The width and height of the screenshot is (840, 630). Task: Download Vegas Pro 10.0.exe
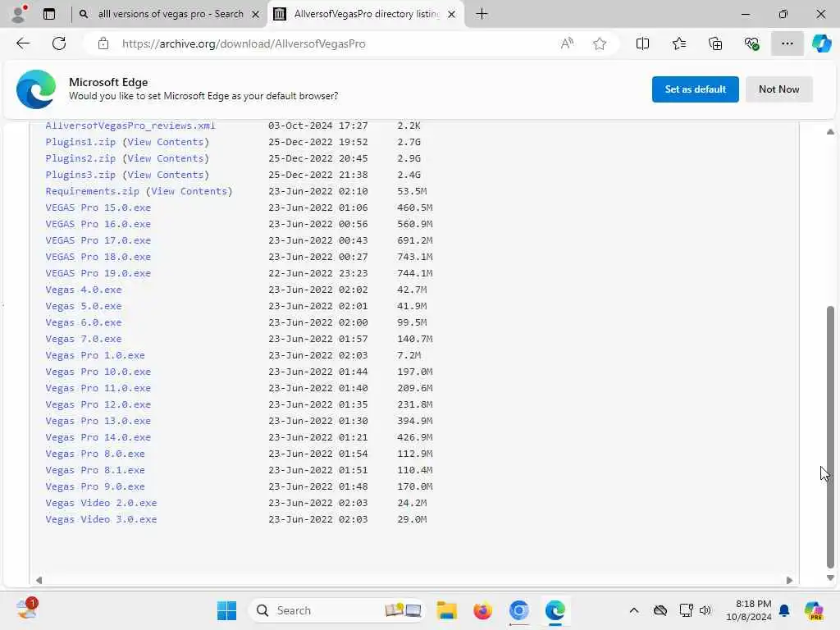tap(98, 372)
